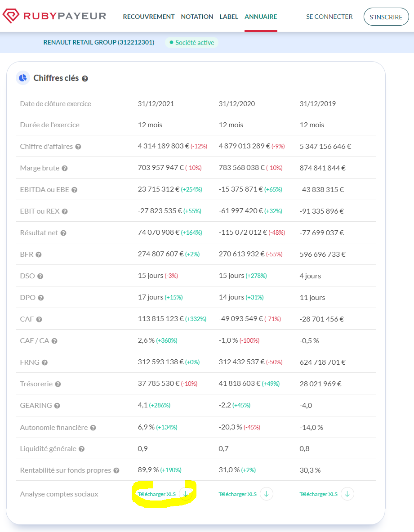Open help icon next to Chiffres clés
Image resolution: width=414 pixels, height=532 pixels.
pyautogui.click(x=85, y=78)
